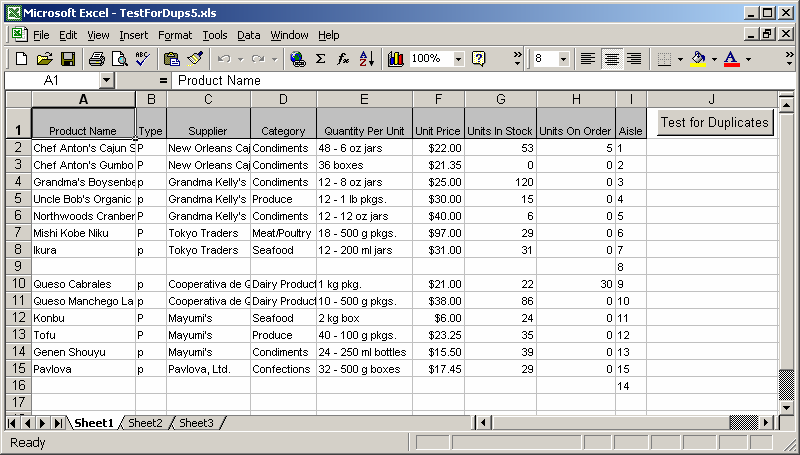Viewport: 800px width, 455px height.
Task: Expand the font size 8 dropdown
Action: coord(563,60)
